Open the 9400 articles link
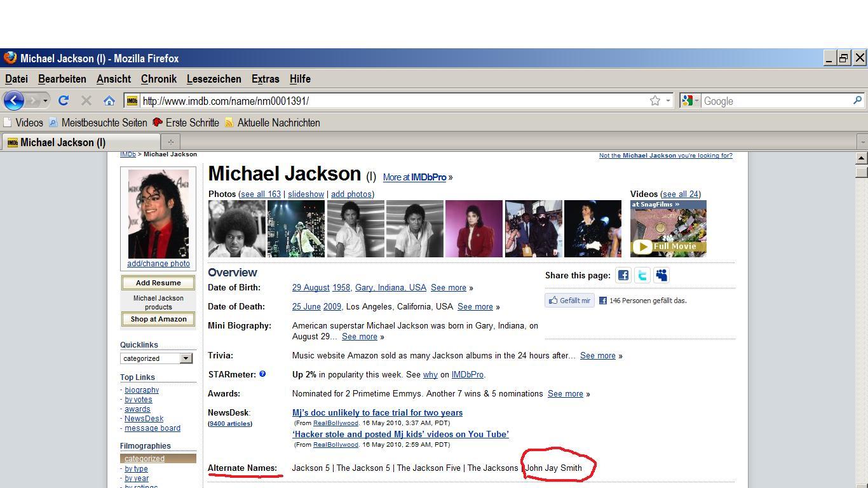 point(230,424)
